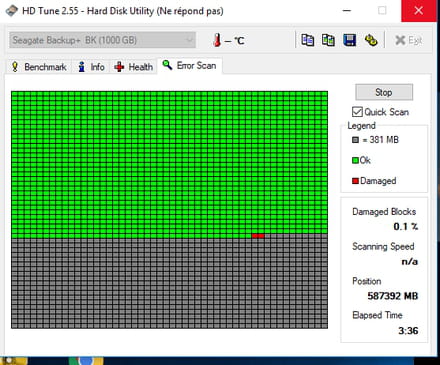Click the red damaged block in grid

258,236
